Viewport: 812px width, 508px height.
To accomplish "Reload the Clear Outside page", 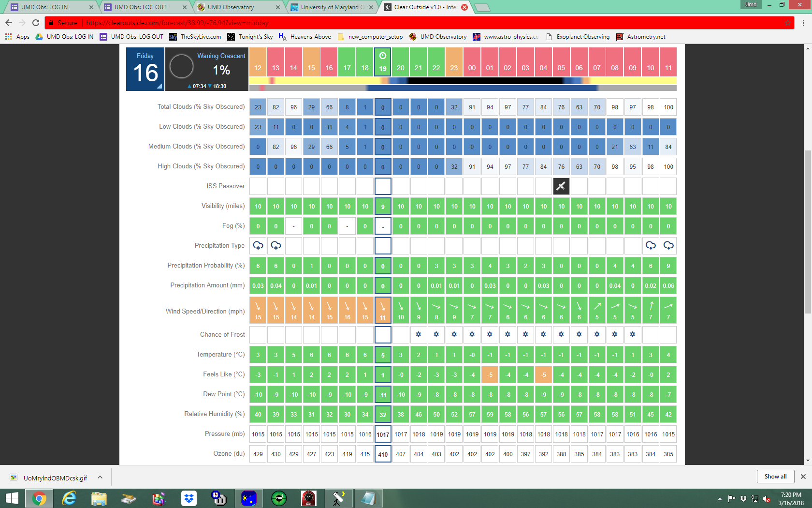I will pyautogui.click(x=36, y=23).
